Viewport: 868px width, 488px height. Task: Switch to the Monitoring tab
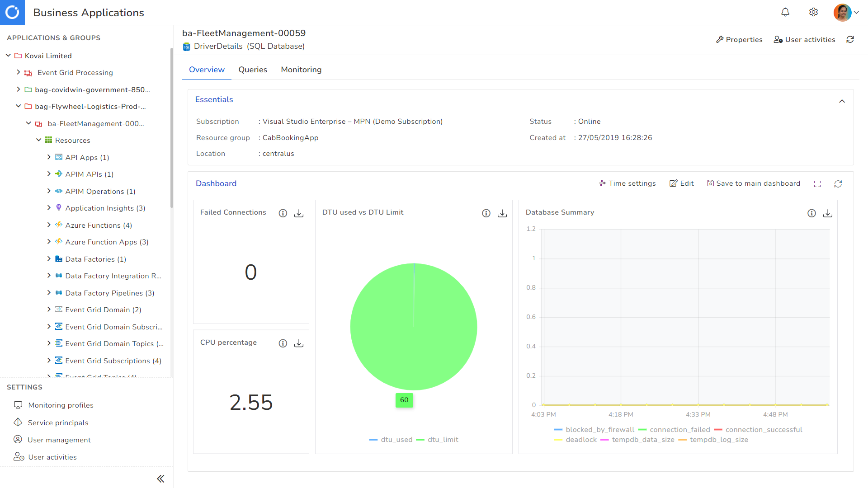pyautogui.click(x=301, y=70)
